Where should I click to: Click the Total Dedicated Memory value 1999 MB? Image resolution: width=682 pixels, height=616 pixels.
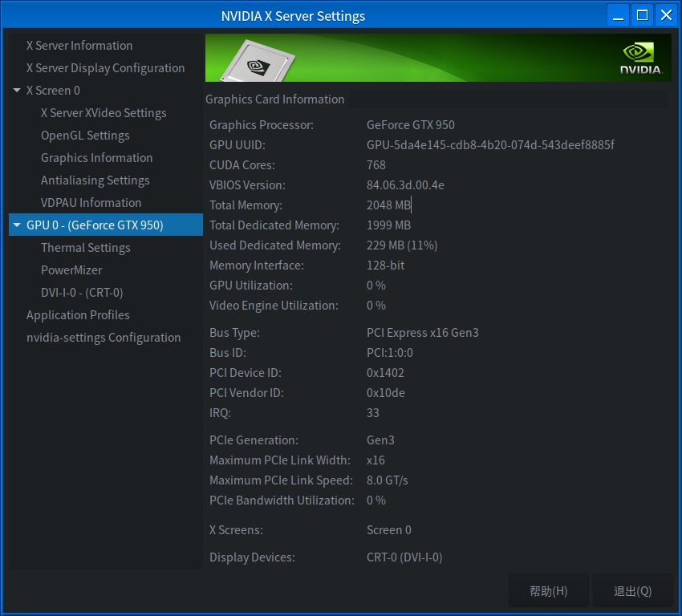click(388, 225)
